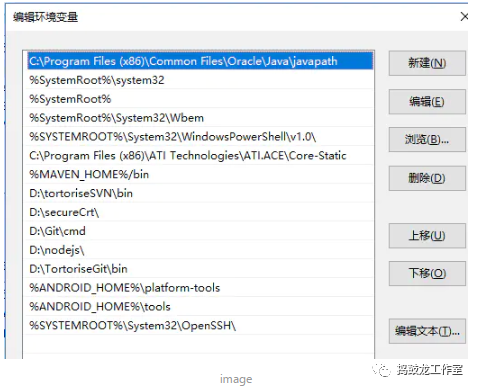Select the %ANDROID_HOME%\tools entry

click(x=200, y=307)
